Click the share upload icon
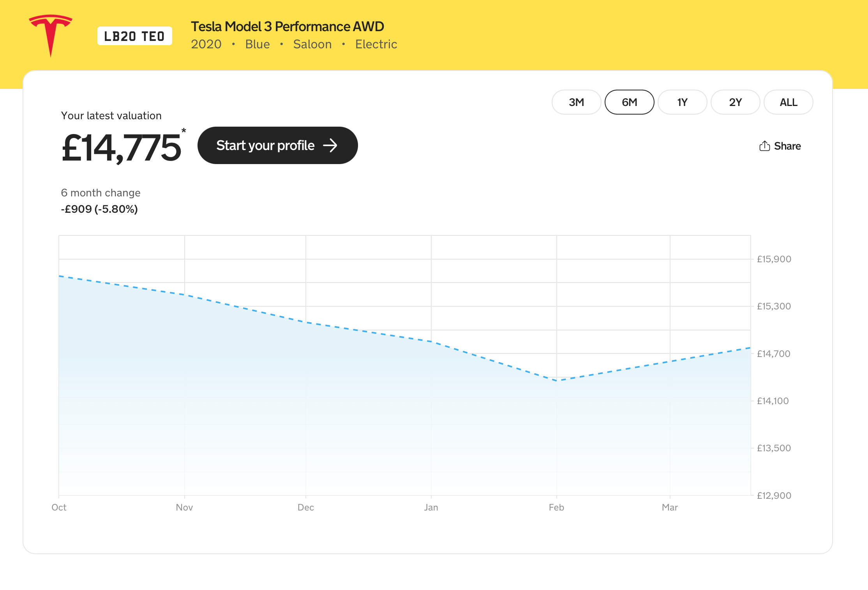The height and width of the screenshot is (590, 868). [764, 146]
